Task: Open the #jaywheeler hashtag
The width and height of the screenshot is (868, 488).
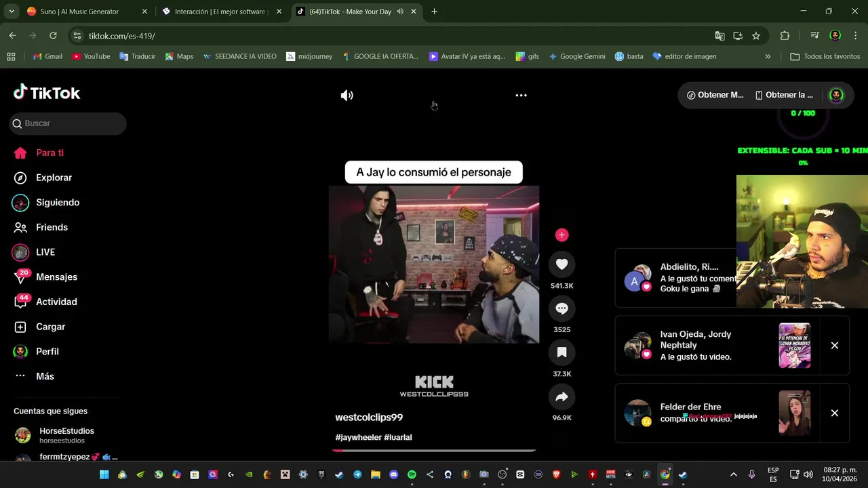Action: [358, 437]
